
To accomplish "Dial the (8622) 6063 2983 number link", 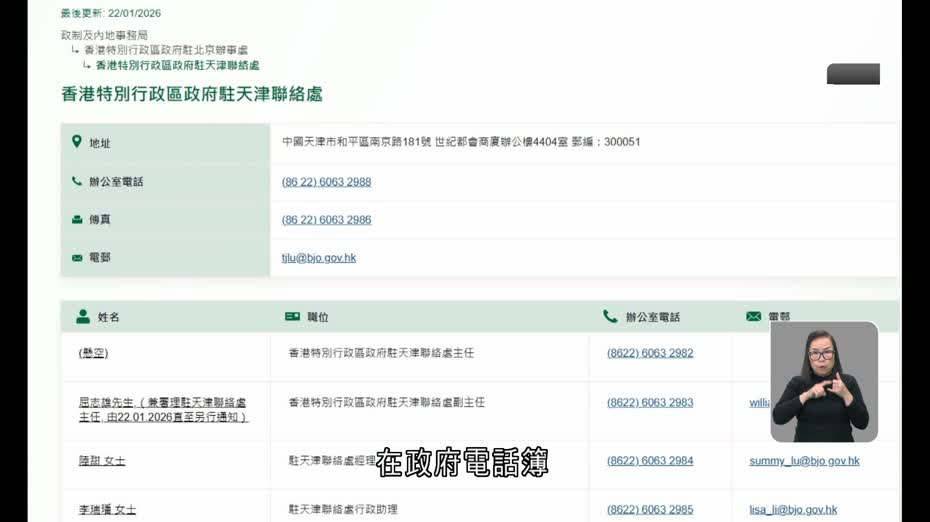I will pos(649,403).
